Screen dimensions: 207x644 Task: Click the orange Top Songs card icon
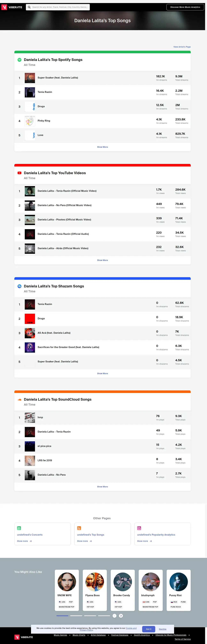(79, 528)
